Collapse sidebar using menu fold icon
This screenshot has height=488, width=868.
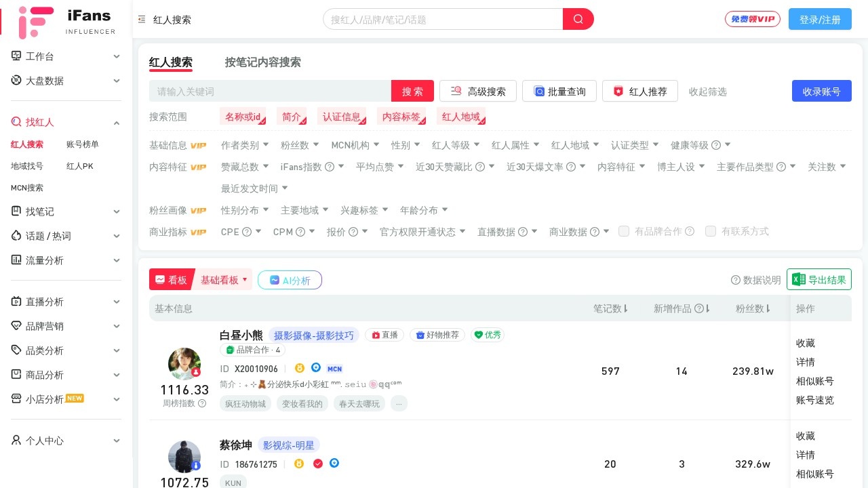click(142, 20)
